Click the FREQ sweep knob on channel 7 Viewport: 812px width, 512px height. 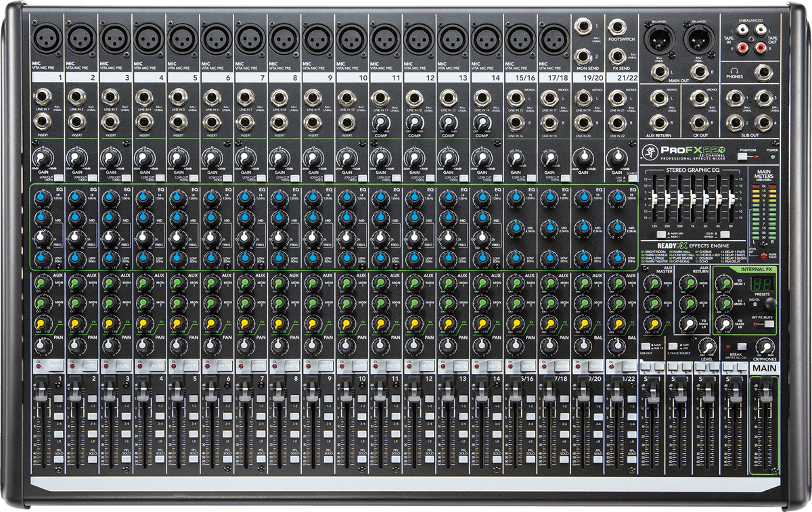coord(244,237)
